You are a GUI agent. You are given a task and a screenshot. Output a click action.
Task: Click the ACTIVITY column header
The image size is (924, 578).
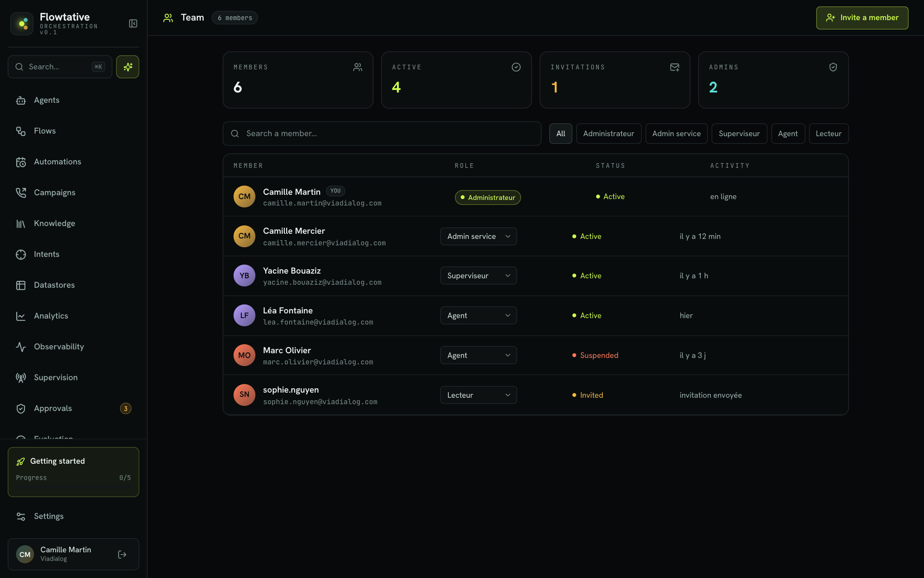pos(730,166)
